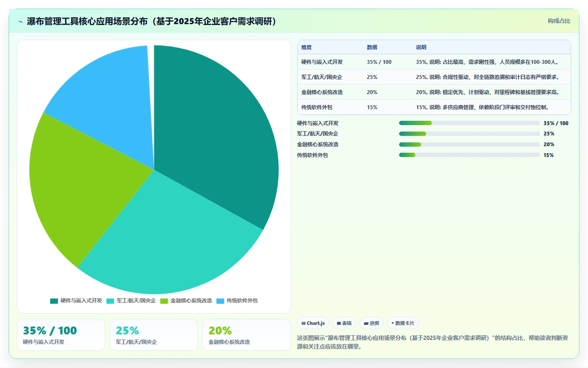Toggle legend swatch for 传统软件外包
This screenshot has width=588, height=368.
coord(220,301)
